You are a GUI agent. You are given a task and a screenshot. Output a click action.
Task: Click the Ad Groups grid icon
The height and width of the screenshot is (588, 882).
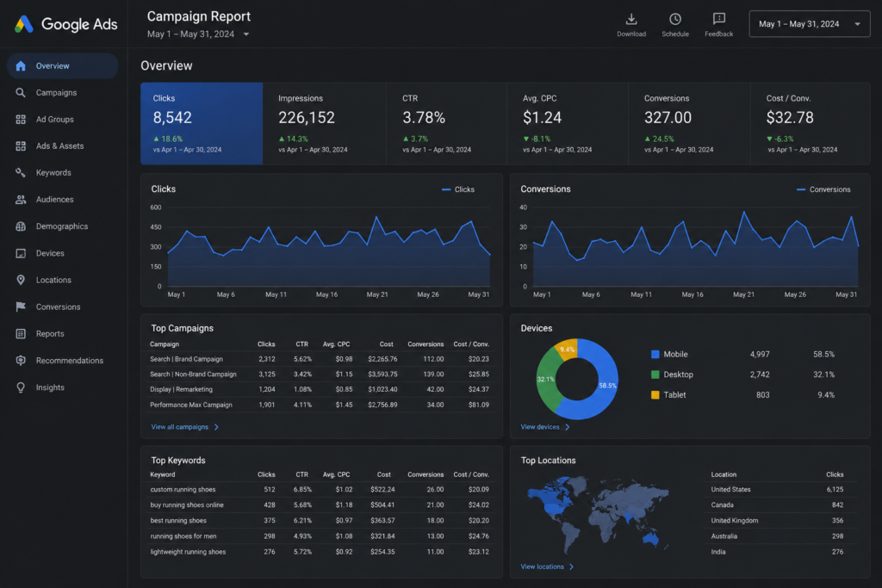21,119
